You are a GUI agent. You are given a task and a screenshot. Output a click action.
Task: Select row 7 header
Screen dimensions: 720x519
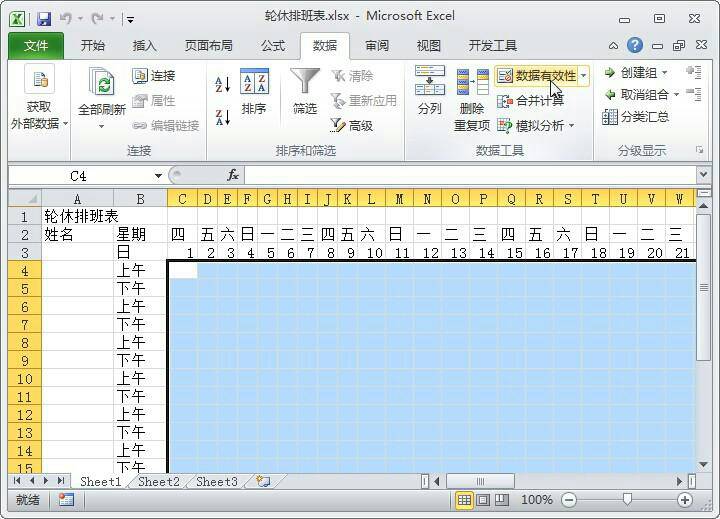25,325
